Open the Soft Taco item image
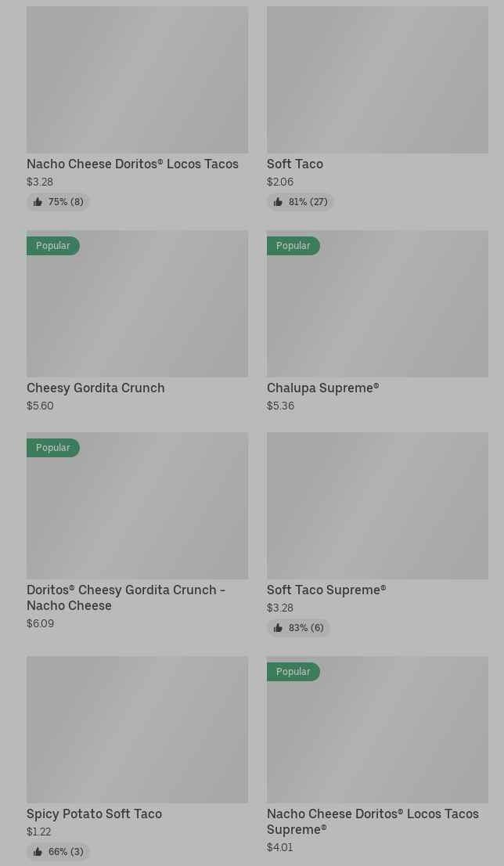Screen dimensions: 504x866 click(377, 80)
